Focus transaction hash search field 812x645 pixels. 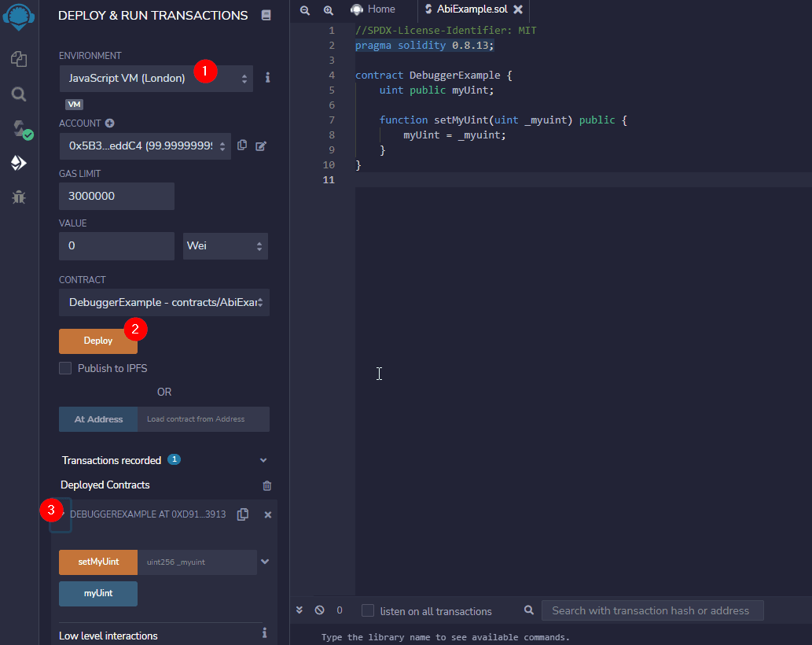pyautogui.click(x=652, y=610)
